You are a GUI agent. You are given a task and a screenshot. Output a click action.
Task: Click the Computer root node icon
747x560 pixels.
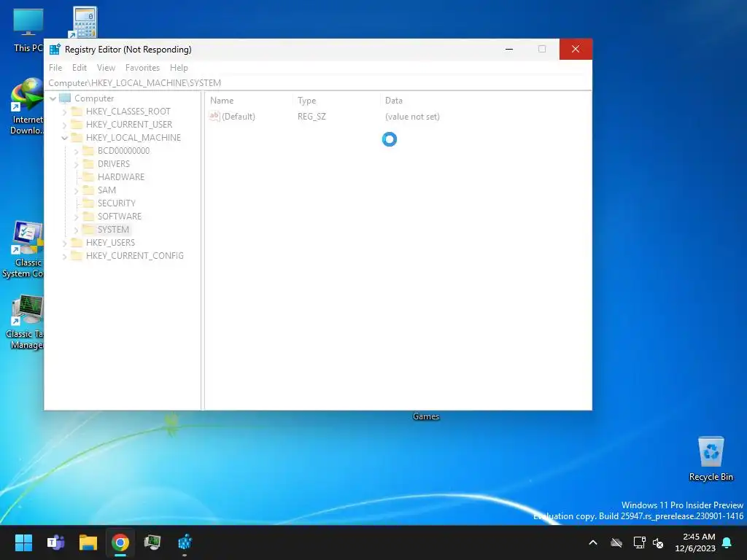(x=65, y=98)
